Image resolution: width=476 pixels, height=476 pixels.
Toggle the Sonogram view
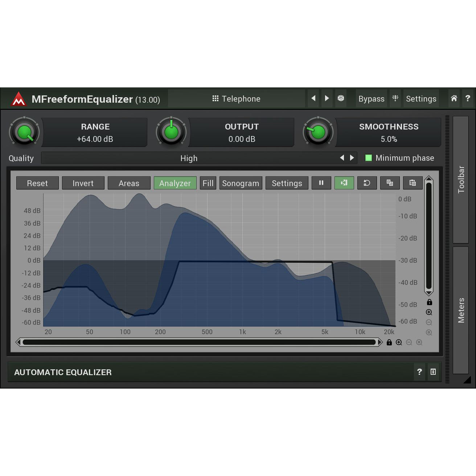coord(241,183)
